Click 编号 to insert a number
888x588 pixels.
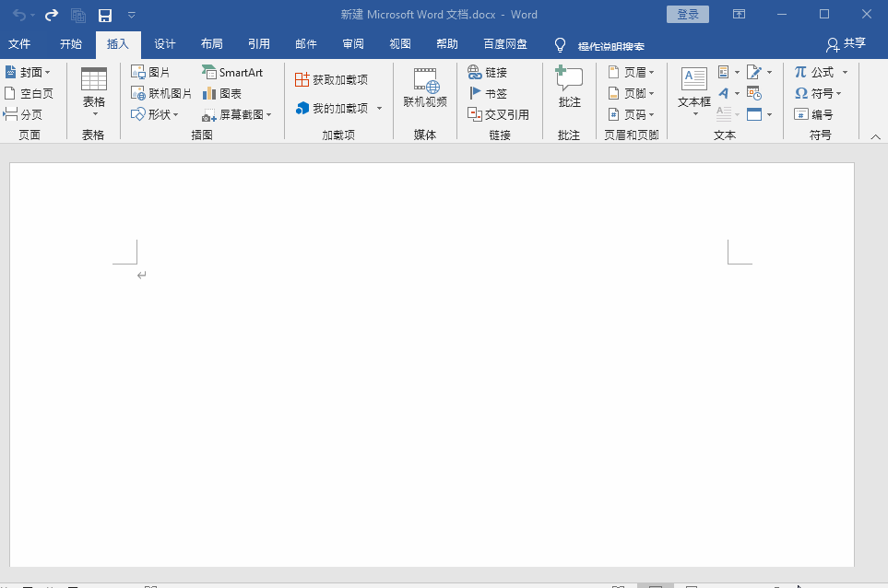(x=813, y=114)
